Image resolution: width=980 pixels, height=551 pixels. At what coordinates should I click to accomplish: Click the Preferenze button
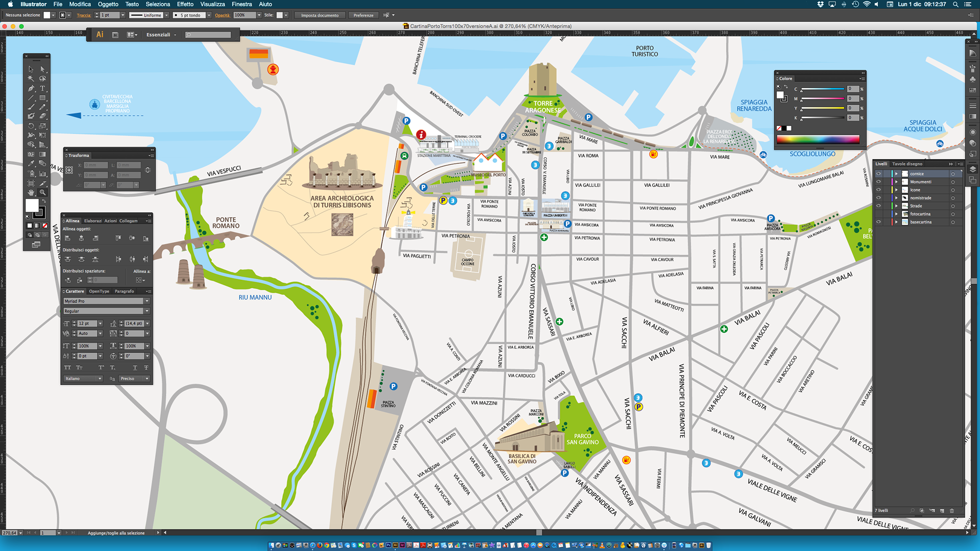pos(363,15)
